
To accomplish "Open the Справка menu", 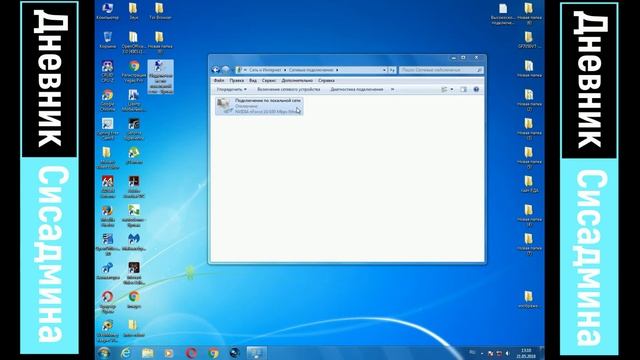I will 326,81.
